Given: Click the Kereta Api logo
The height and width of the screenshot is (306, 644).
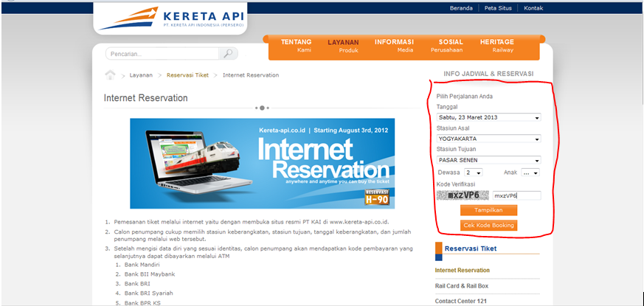Looking at the screenshot, I should pyautogui.click(x=171, y=18).
